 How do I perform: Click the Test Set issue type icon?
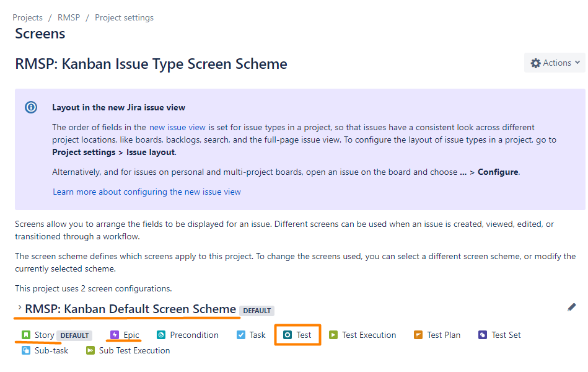(x=481, y=335)
